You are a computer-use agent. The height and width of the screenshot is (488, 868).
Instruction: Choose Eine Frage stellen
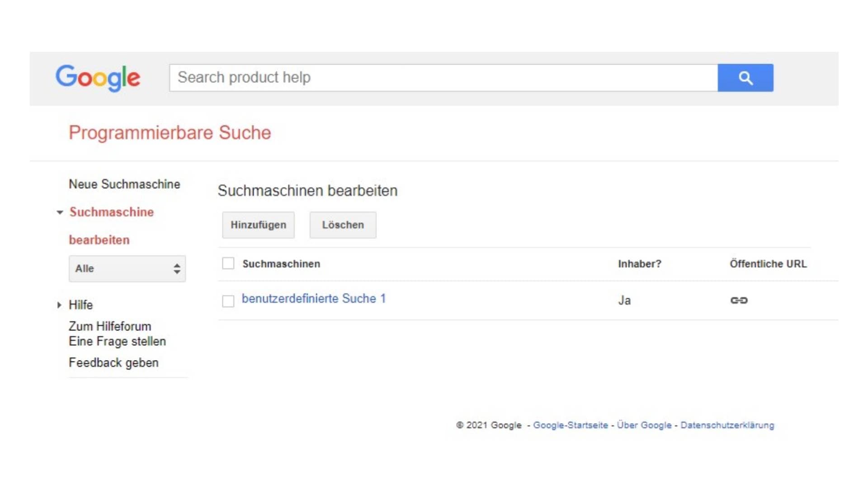pos(117,342)
